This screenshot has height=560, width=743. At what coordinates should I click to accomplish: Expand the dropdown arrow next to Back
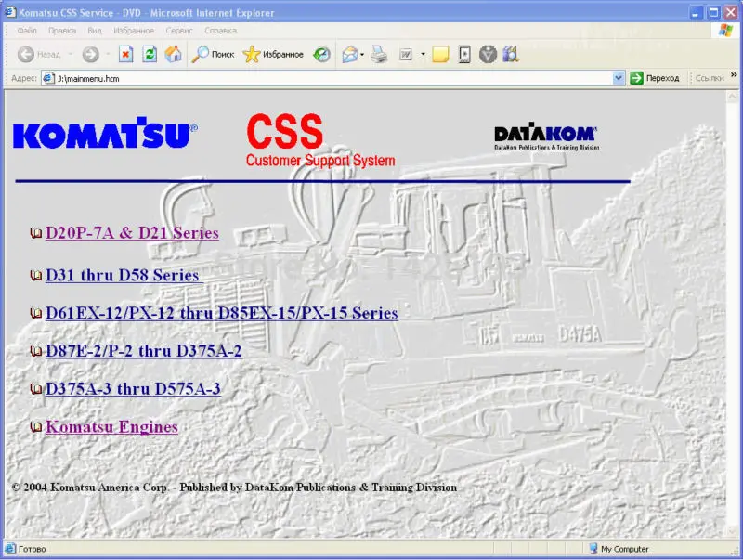click(69, 54)
